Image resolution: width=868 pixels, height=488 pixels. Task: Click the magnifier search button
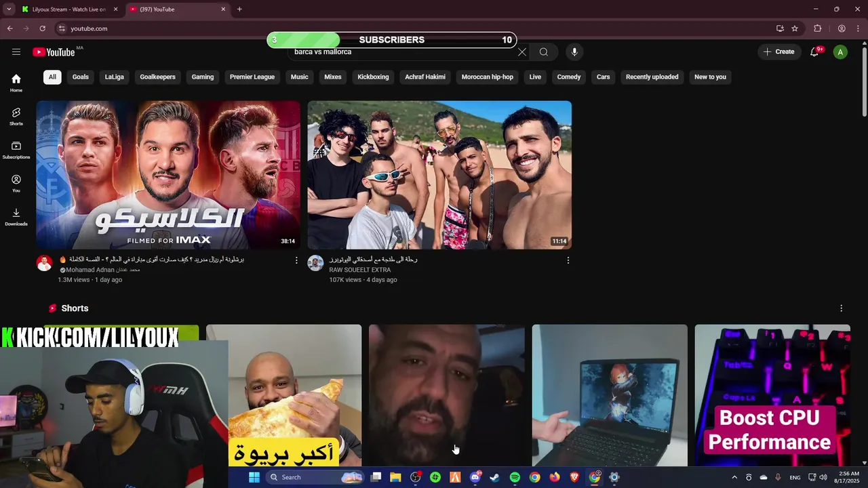[544, 52]
